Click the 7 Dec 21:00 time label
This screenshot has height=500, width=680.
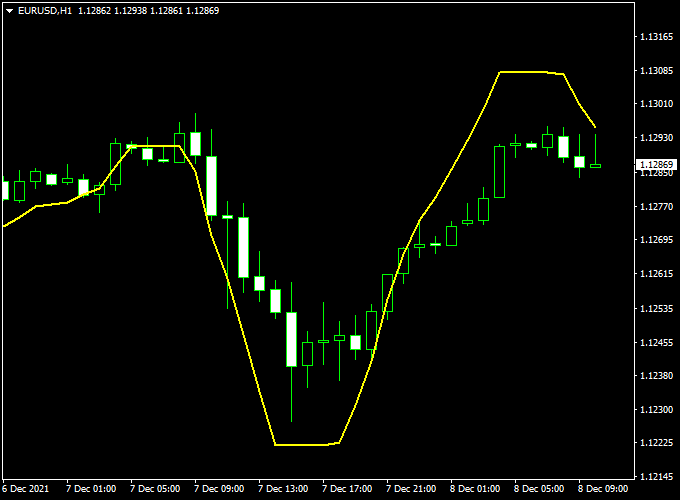pos(411,489)
